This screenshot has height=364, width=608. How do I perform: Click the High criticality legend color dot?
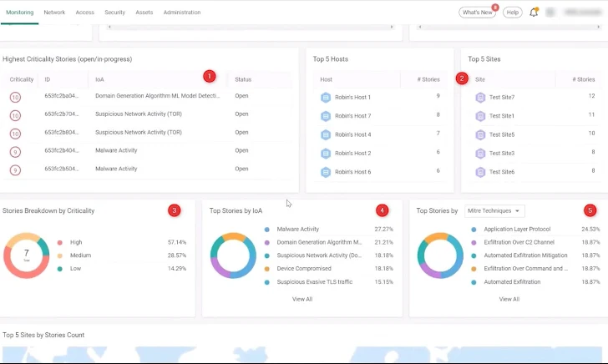pyautogui.click(x=59, y=242)
